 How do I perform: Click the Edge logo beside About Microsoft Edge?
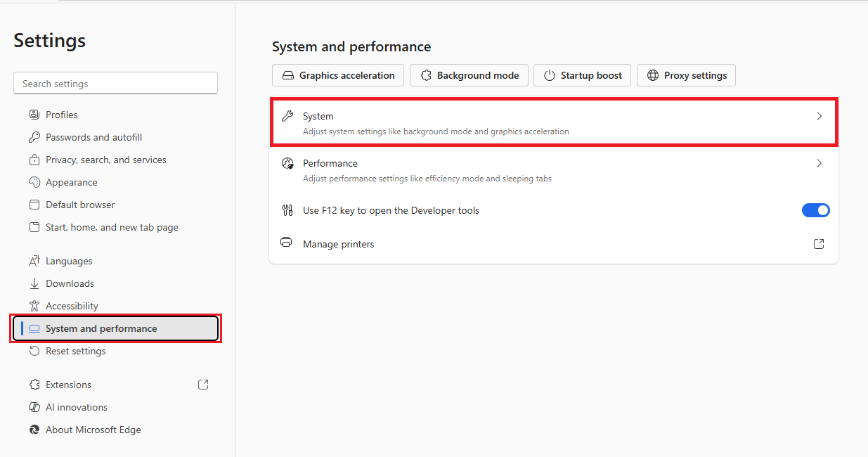34,430
